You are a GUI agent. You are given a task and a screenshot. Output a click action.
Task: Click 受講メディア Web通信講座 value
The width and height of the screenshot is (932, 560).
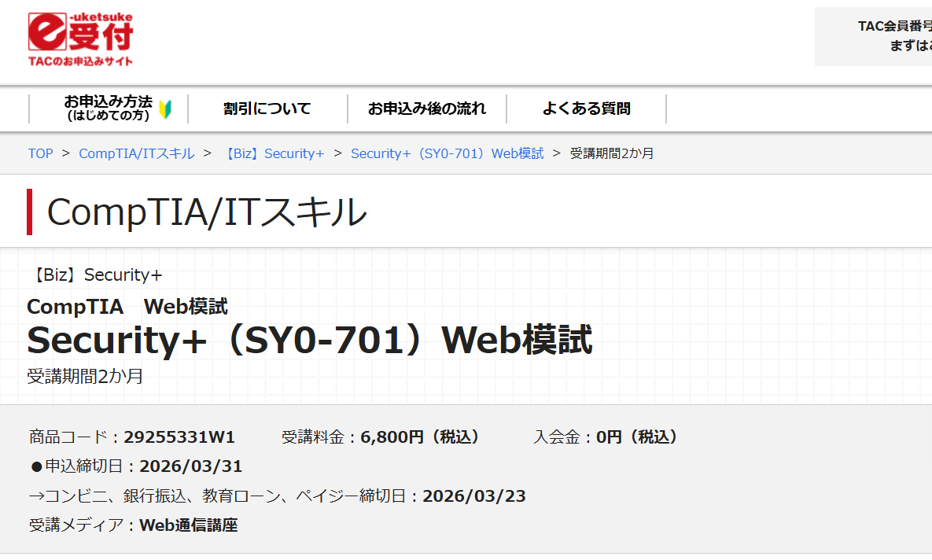tap(189, 525)
